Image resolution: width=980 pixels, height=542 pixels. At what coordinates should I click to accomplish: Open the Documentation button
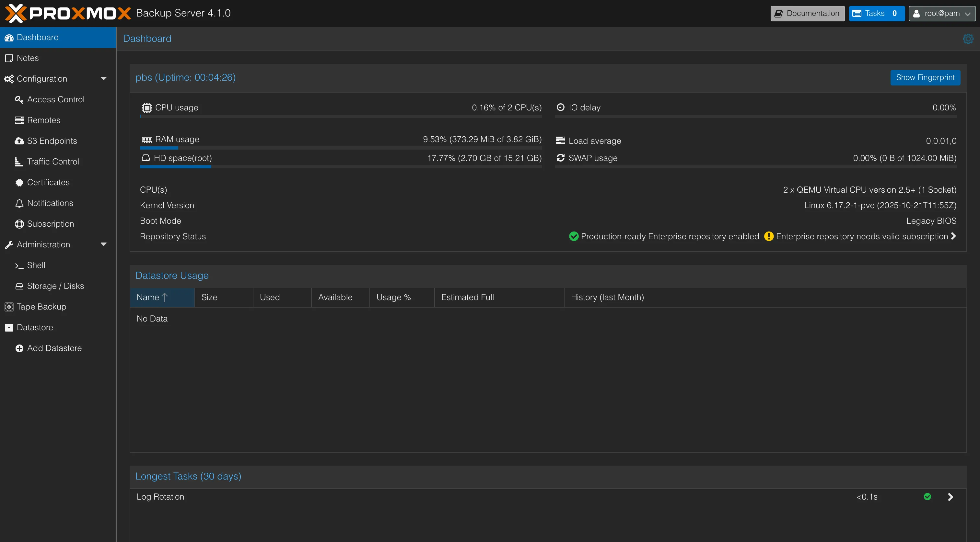click(807, 14)
